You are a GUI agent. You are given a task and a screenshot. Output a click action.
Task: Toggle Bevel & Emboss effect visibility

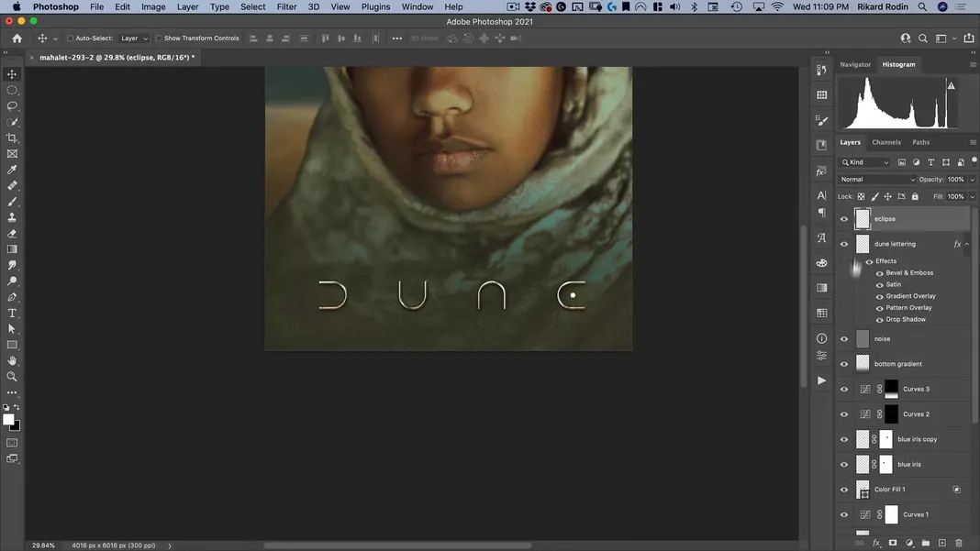(879, 273)
